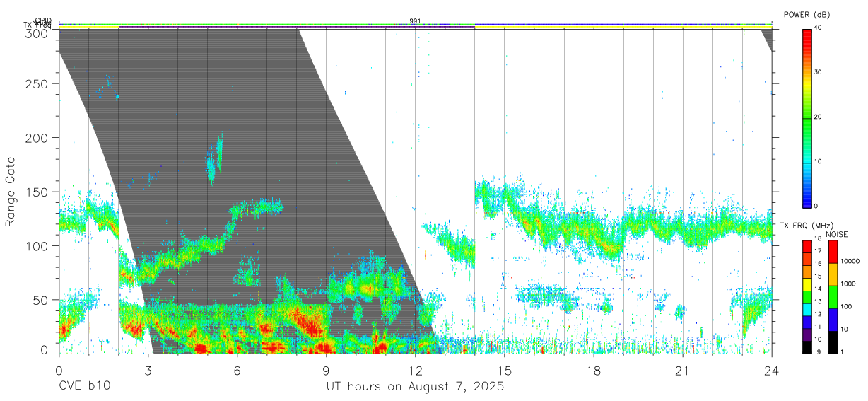Click the 200 tick on the range gate axis
The height and width of the screenshot is (401, 868).
[x=37, y=137]
